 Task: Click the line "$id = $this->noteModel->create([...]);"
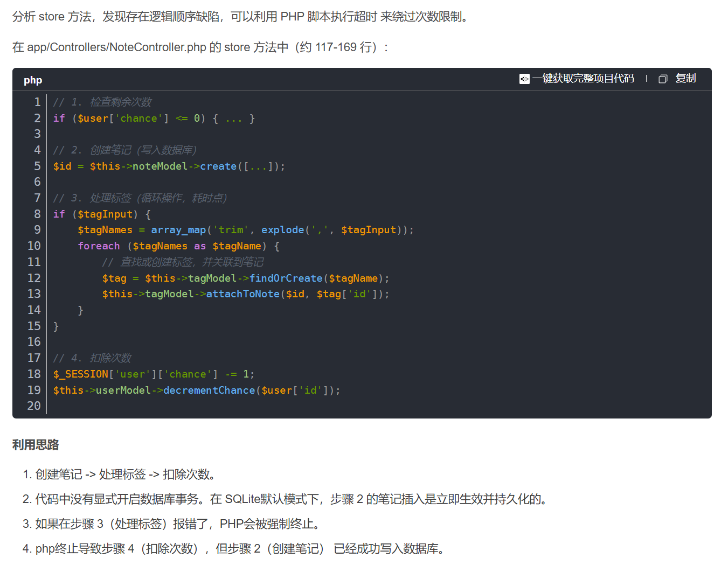(169, 166)
